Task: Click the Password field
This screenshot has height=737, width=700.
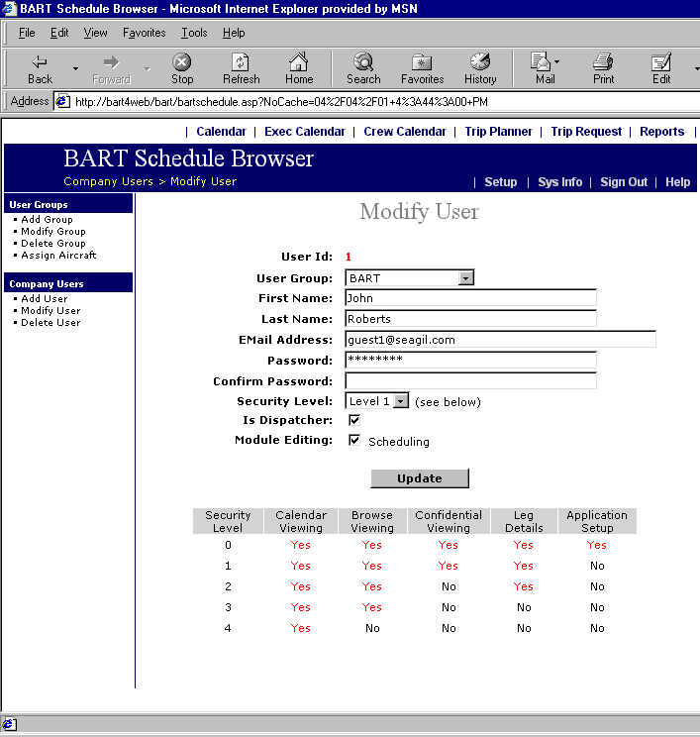Action: point(470,360)
